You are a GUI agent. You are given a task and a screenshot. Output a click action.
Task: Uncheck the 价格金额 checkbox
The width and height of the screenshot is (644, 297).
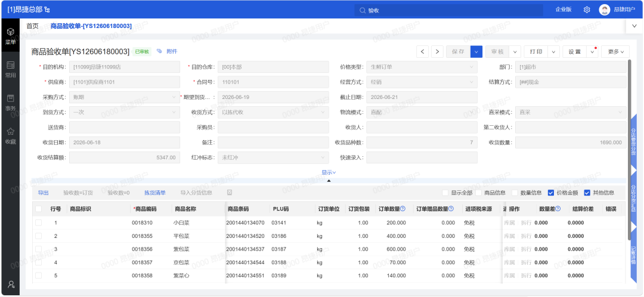pyautogui.click(x=551, y=193)
